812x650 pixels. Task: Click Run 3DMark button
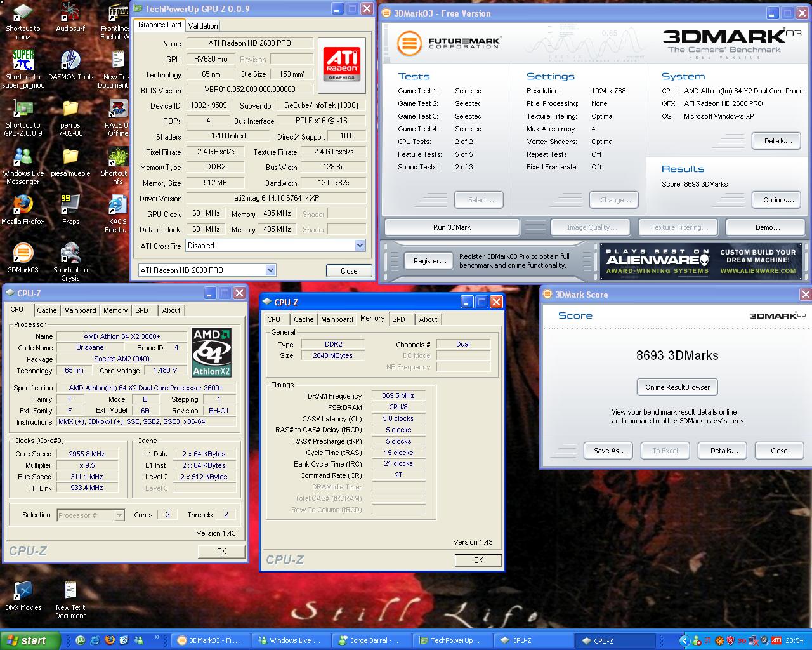(452, 227)
